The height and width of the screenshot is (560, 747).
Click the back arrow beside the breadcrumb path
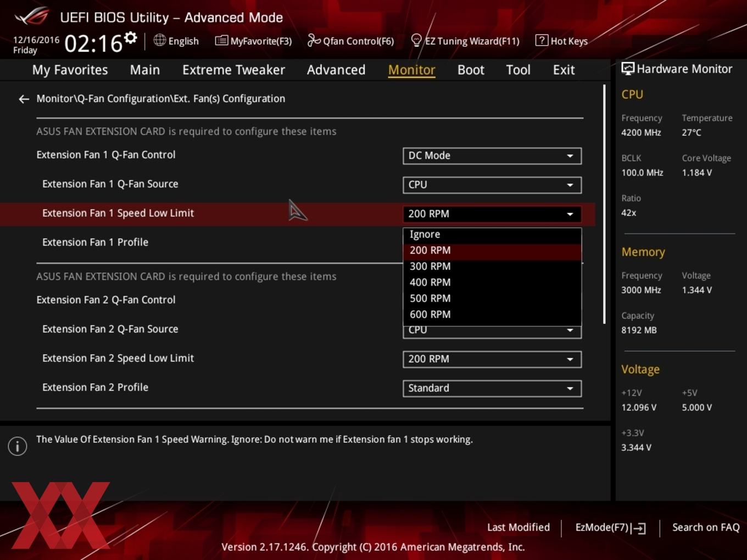24,99
